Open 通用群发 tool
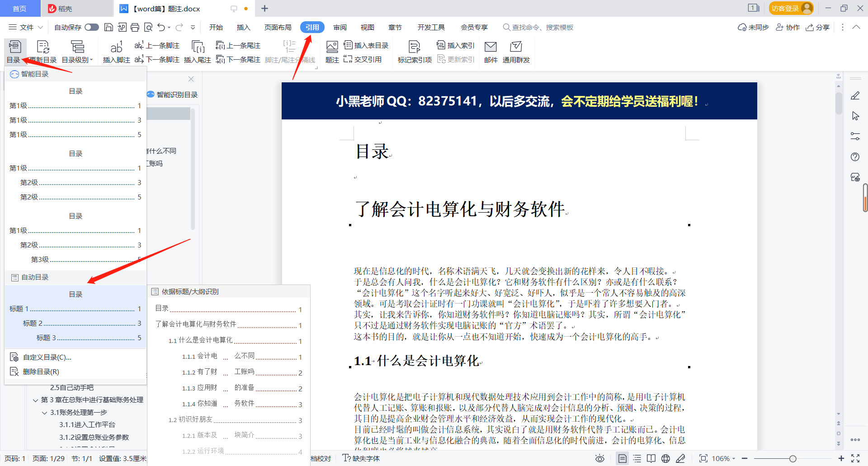Screen dimensions: 868x466 coord(516,51)
